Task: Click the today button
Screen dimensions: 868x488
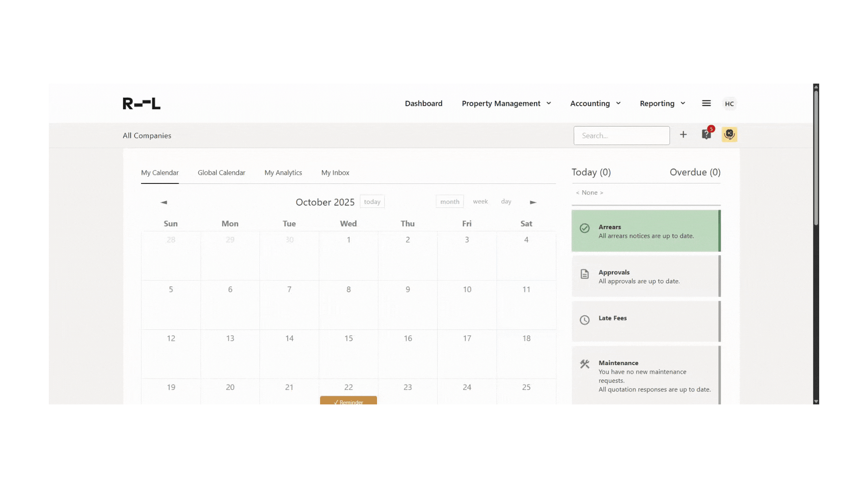Action: pyautogui.click(x=372, y=202)
